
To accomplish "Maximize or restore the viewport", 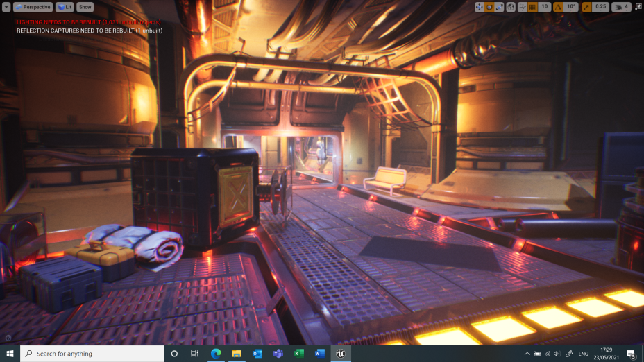I will point(638,6).
